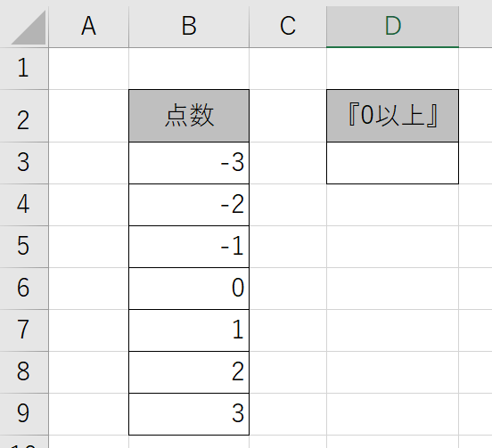
Task: Select empty cell D3 below 『0以上』
Action: (392, 163)
